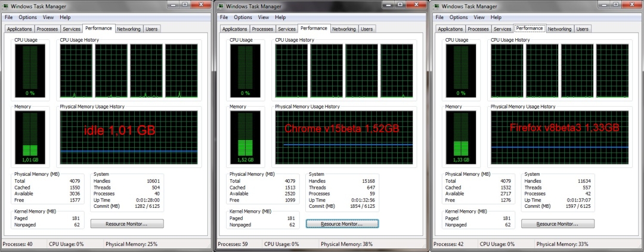
Task: Click memory history graph in idle window
Action: click(x=129, y=138)
